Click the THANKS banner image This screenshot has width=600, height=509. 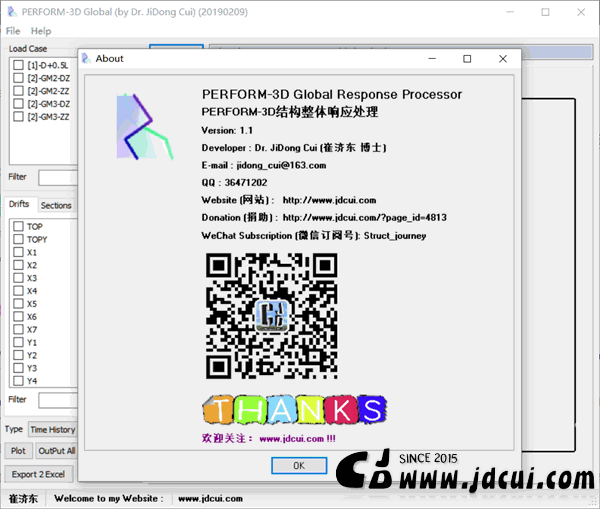click(x=294, y=409)
